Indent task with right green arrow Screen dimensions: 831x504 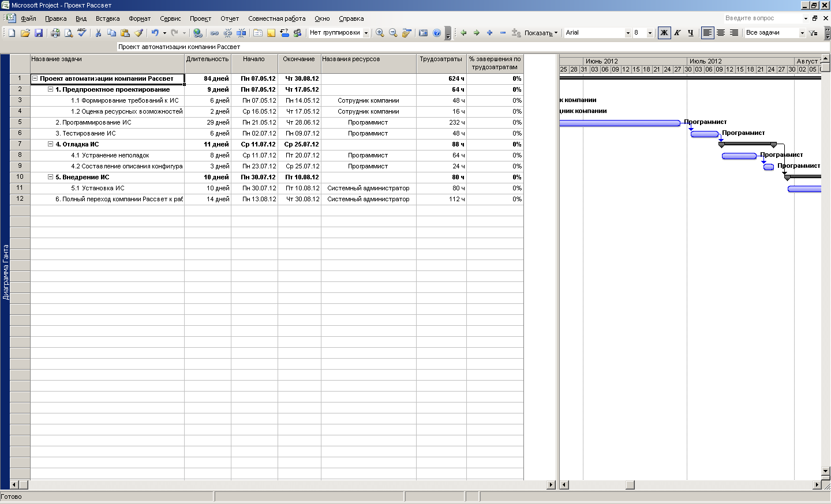pos(477,33)
